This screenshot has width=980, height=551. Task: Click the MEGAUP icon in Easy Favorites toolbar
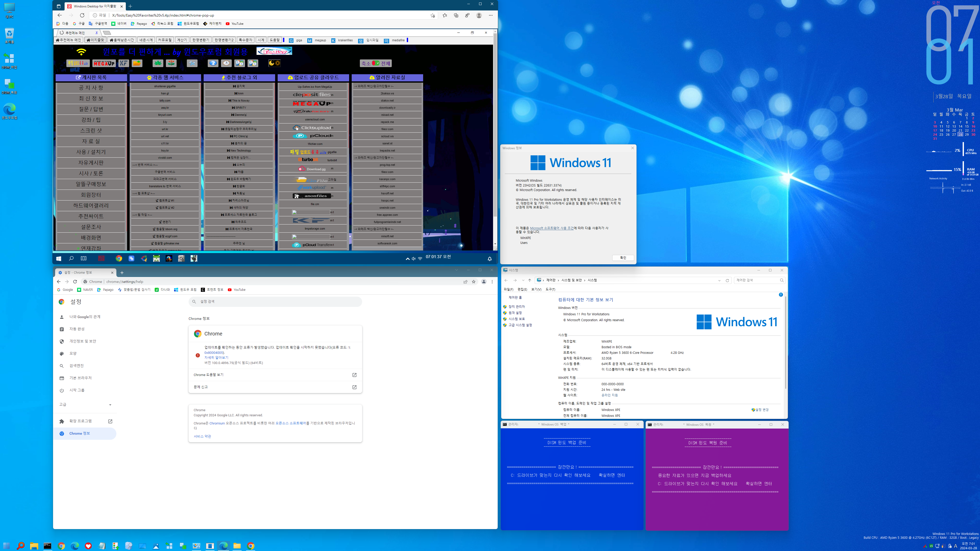[104, 63]
